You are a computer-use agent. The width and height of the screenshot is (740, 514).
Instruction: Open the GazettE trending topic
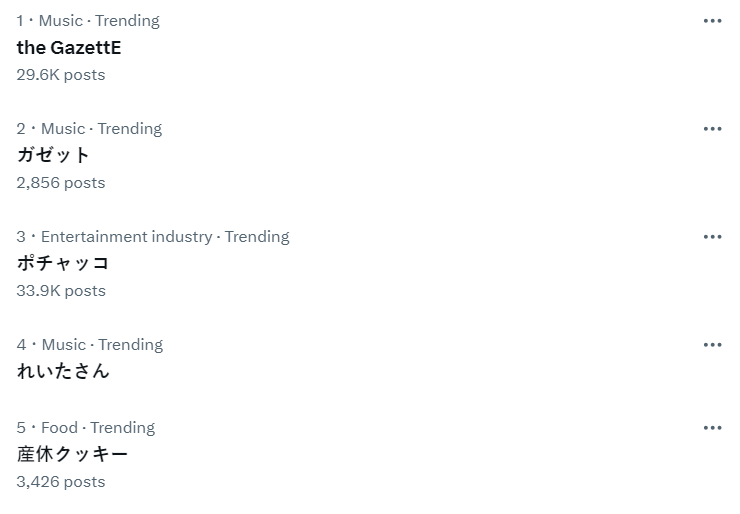pos(69,47)
